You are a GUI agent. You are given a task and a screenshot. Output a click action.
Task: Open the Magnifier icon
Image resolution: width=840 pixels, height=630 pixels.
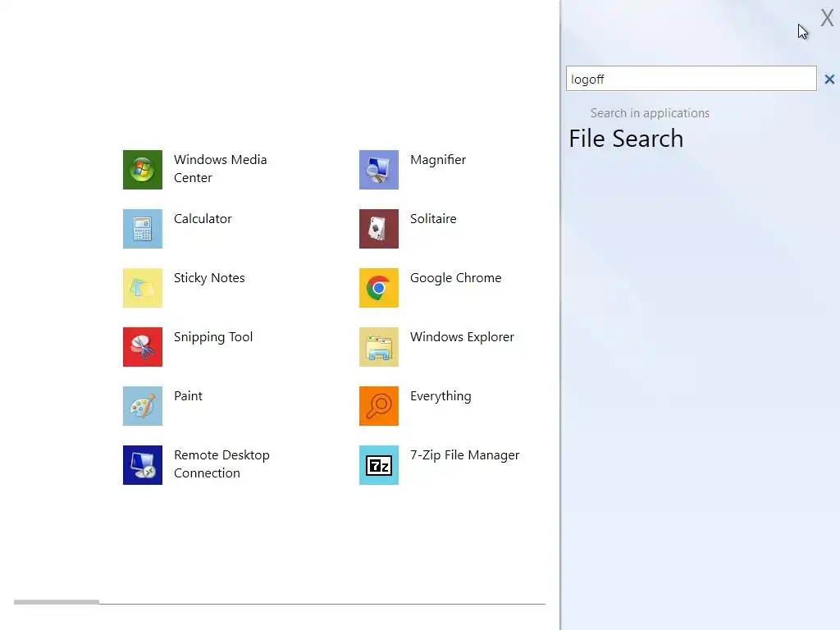379,170
